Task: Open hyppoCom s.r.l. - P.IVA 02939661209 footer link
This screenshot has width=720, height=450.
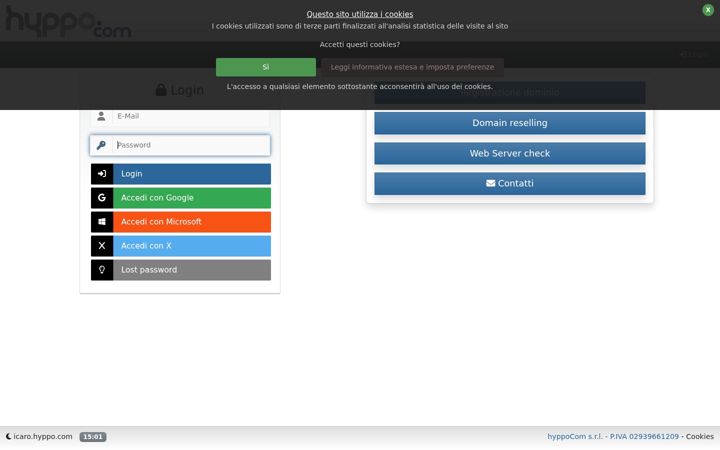Action: 613,437
